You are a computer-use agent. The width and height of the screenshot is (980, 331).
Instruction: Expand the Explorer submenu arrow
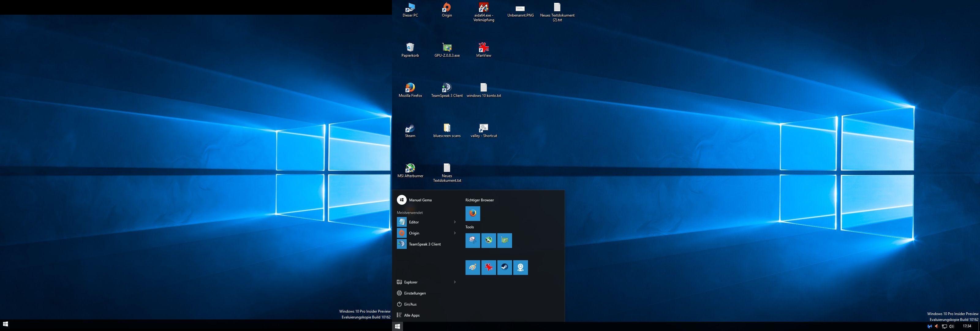coord(454,282)
